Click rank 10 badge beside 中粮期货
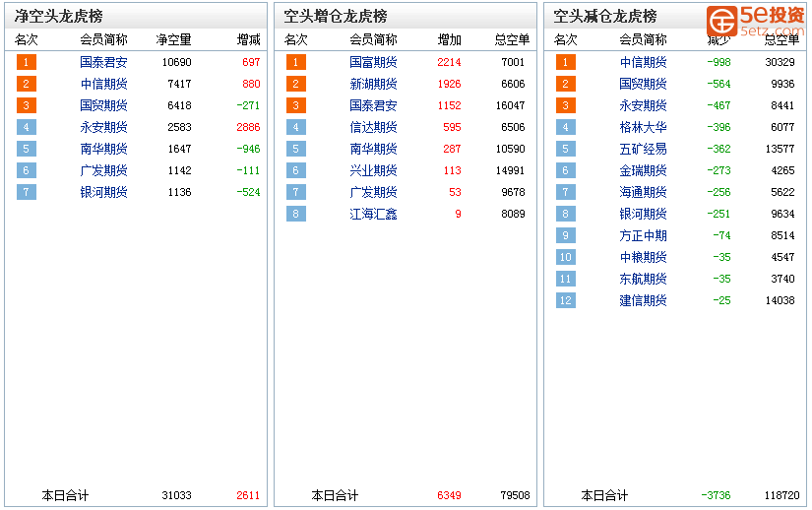This screenshot has width=812, height=510. coord(566,257)
